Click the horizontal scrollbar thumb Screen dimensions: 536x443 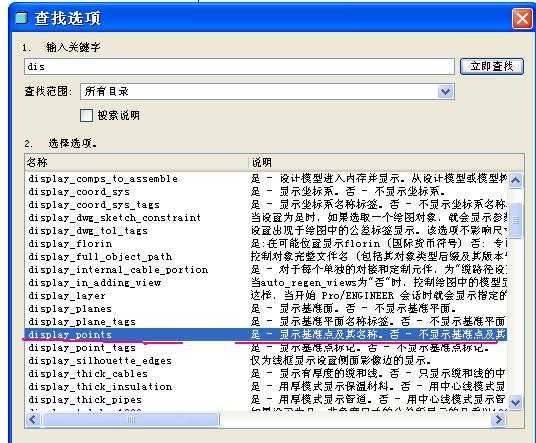click(x=131, y=419)
